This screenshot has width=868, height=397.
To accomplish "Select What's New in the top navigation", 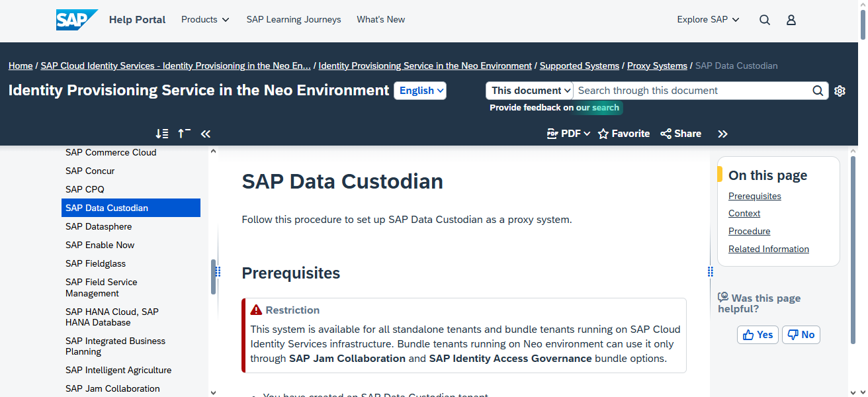I will pos(380,19).
